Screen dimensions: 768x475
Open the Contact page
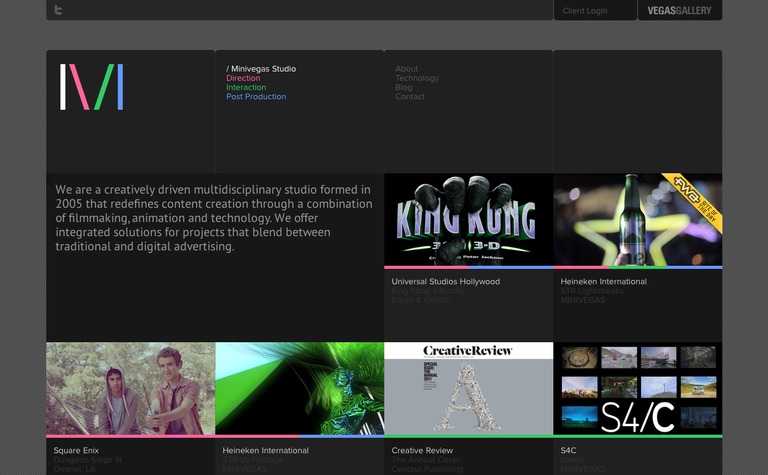click(410, 96)
